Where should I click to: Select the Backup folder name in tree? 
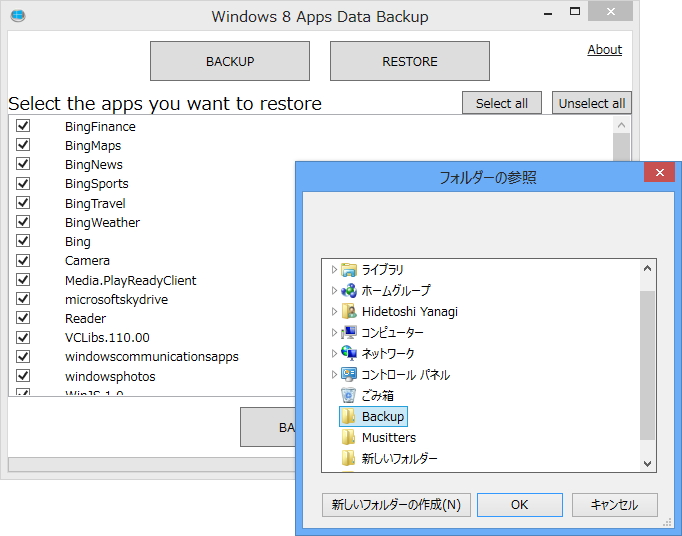(x=383, y=416)
